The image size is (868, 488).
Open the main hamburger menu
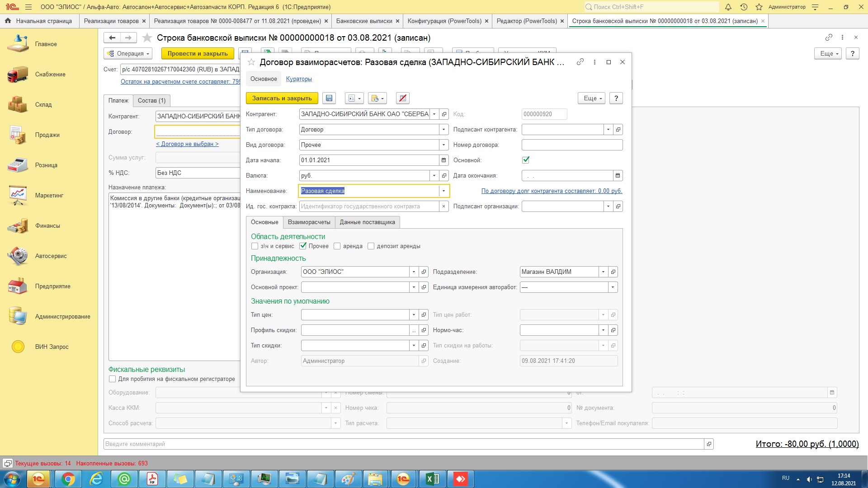(28, 7)
